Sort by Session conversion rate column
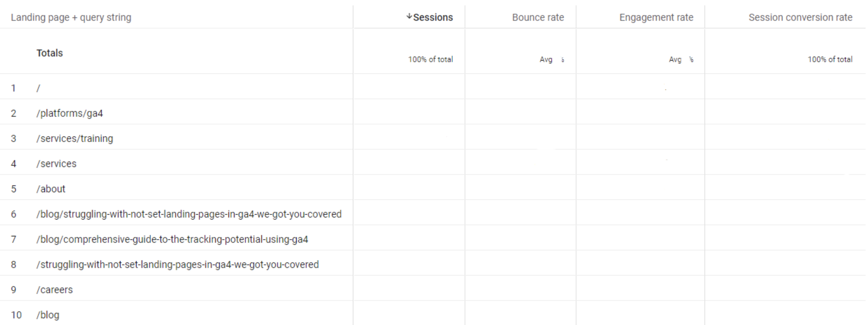Screen dimensions: 868x325 800,17
